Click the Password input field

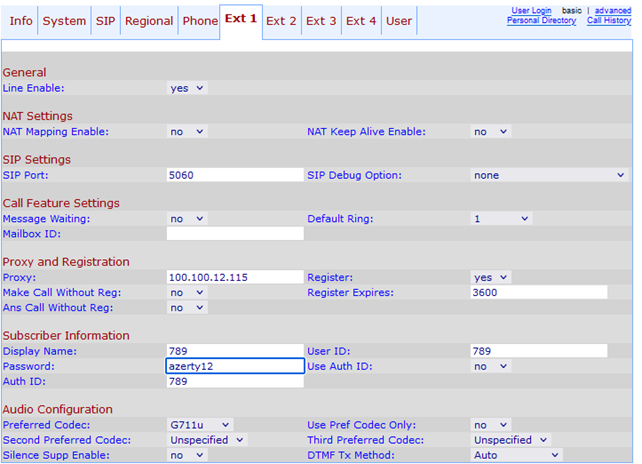[x=235, y=366]
